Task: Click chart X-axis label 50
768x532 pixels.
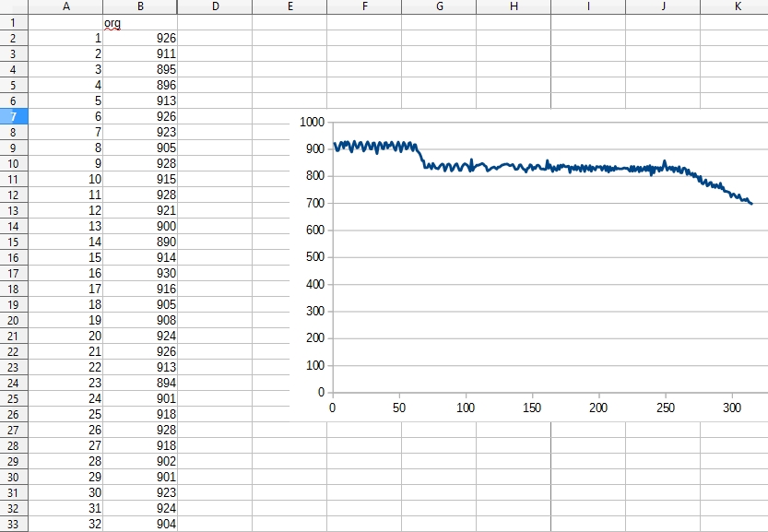Action: [399, 408]
